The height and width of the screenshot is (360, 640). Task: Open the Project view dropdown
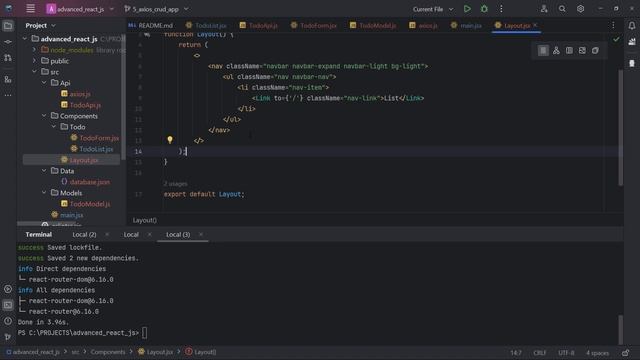tap(40, 25)
